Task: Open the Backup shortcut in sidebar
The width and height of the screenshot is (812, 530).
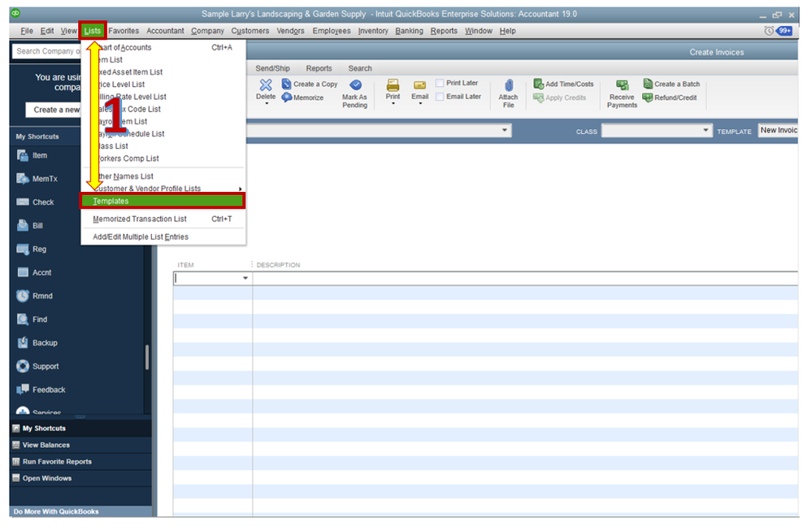Action: pos(37,343)
